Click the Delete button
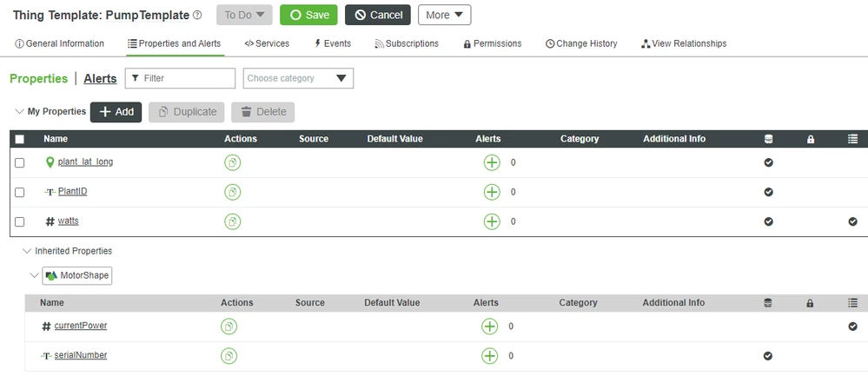868x376 pixels. click(263, 112)
